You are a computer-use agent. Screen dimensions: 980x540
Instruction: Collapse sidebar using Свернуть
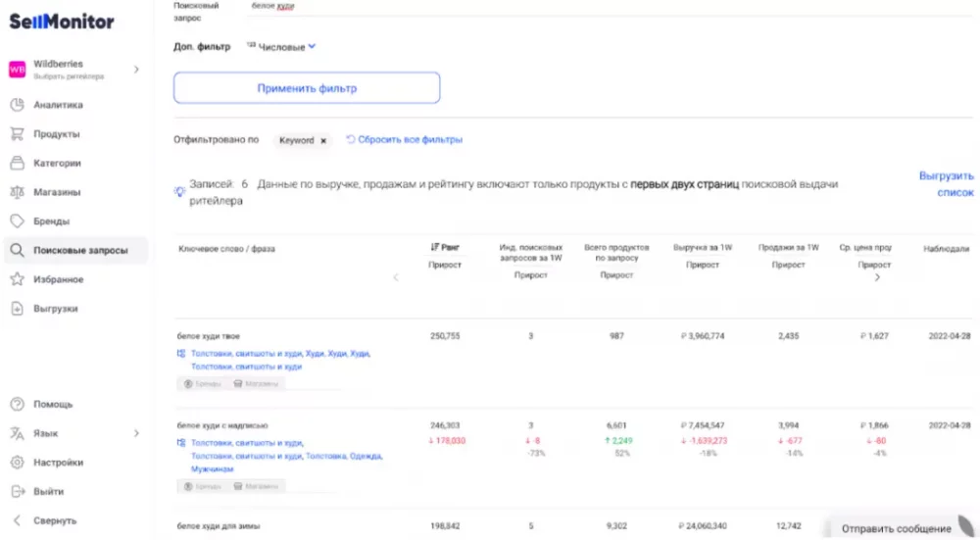(54, 520)
